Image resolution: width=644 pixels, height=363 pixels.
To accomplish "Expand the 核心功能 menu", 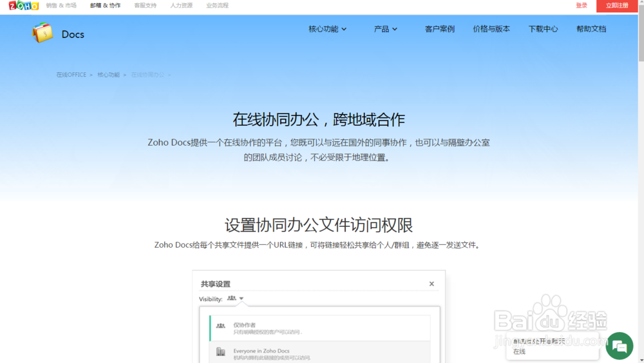I will (x=327, y=29).
